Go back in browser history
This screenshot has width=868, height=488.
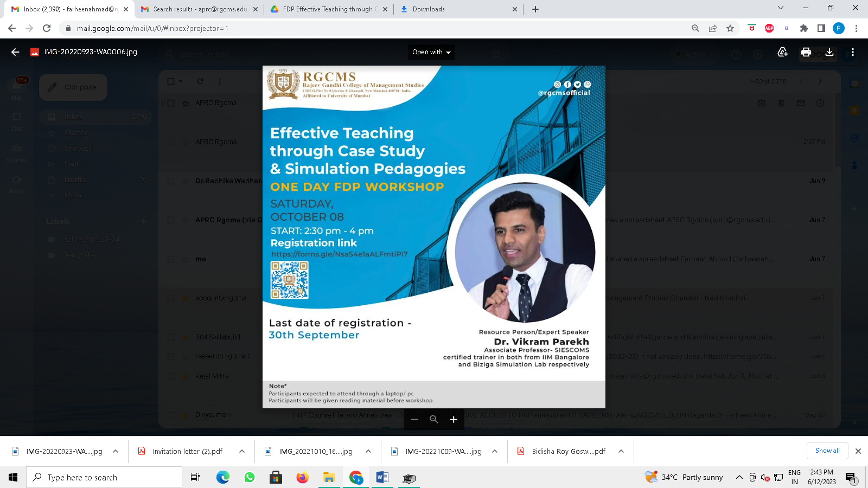click(12, 28)
